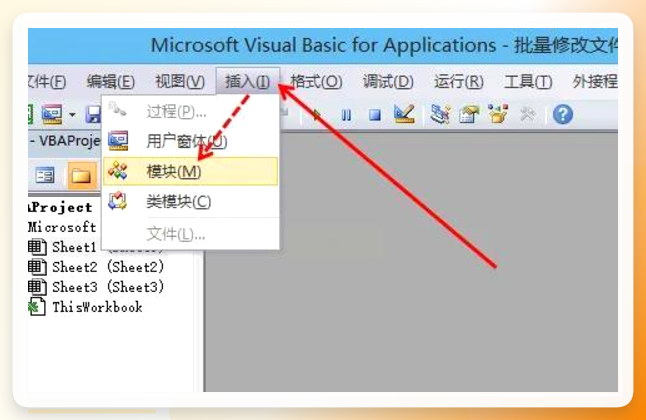Choose the greyed-out 过程(P)... menu entry

click(x=190, y=111)
